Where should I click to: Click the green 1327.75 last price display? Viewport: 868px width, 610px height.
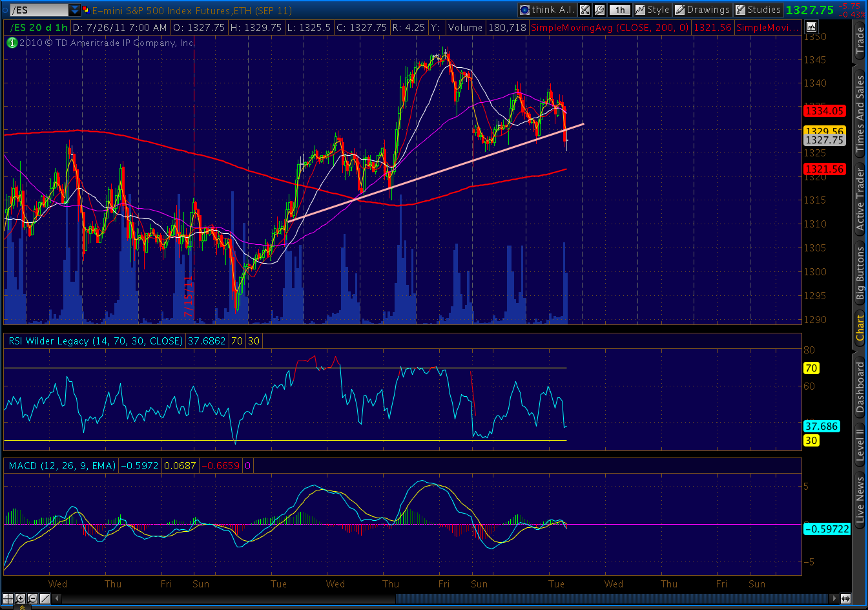click(811, 10)
